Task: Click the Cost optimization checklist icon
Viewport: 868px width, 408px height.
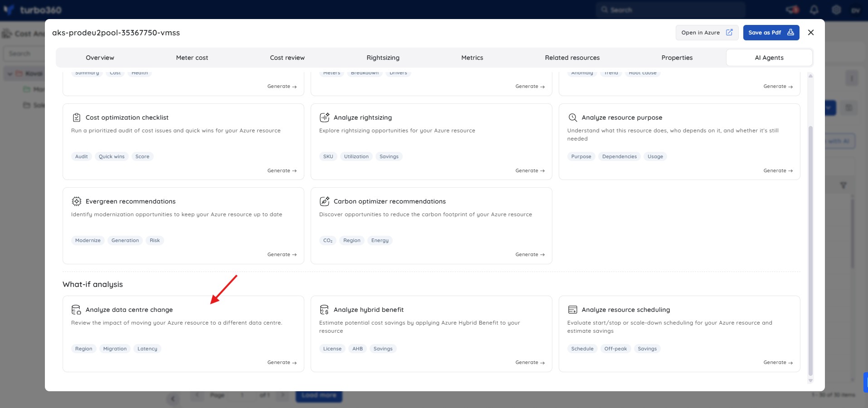Action: pos(77,117)
